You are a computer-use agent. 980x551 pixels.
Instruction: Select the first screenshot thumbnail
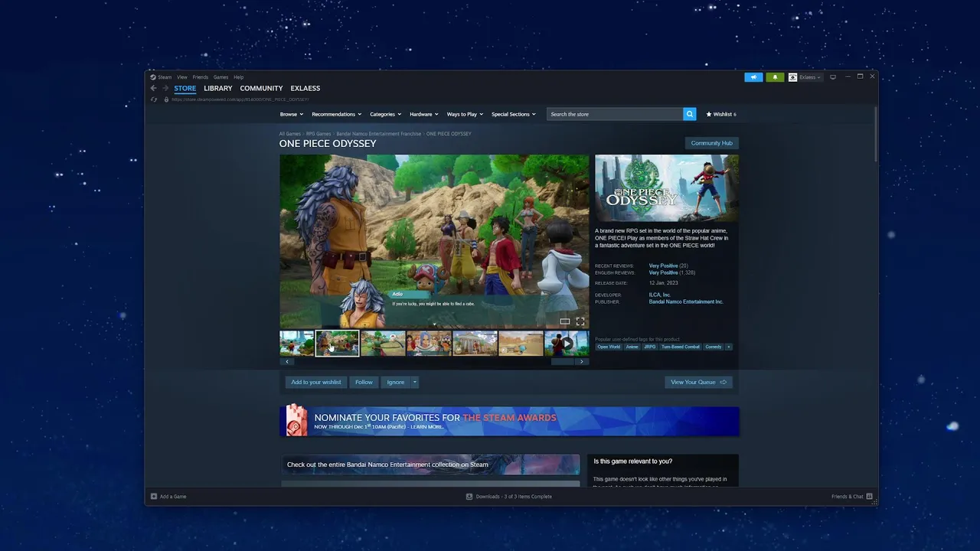click(x=296, y=344)
